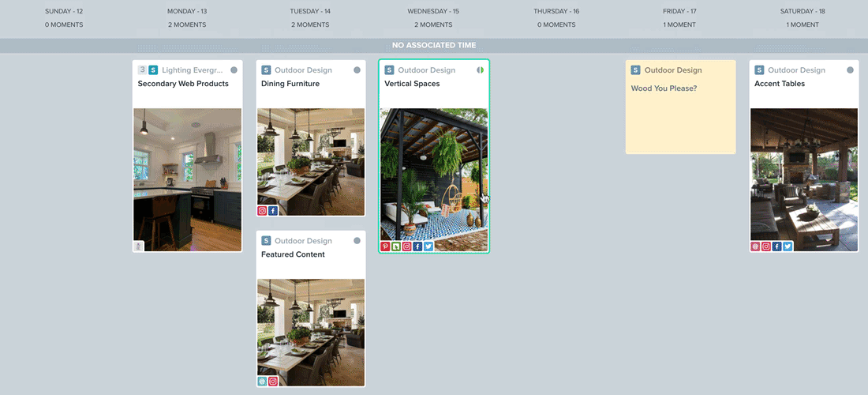Click pink web icon on Accent Tables card
This screenshot has width=868, height=395.
click(x=755, y=246)
